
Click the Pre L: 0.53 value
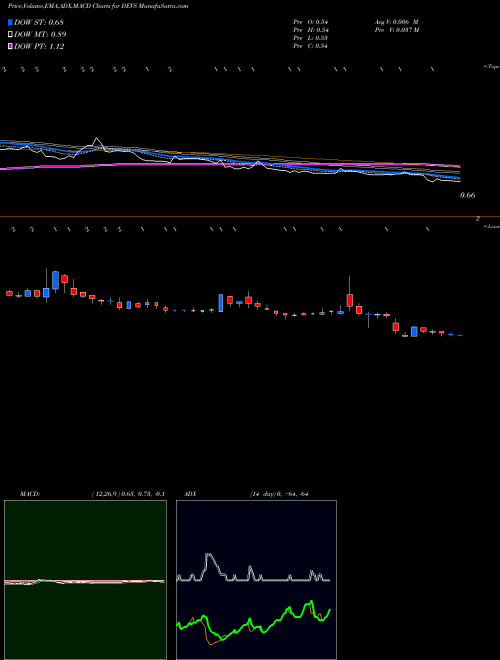(311, 38)
